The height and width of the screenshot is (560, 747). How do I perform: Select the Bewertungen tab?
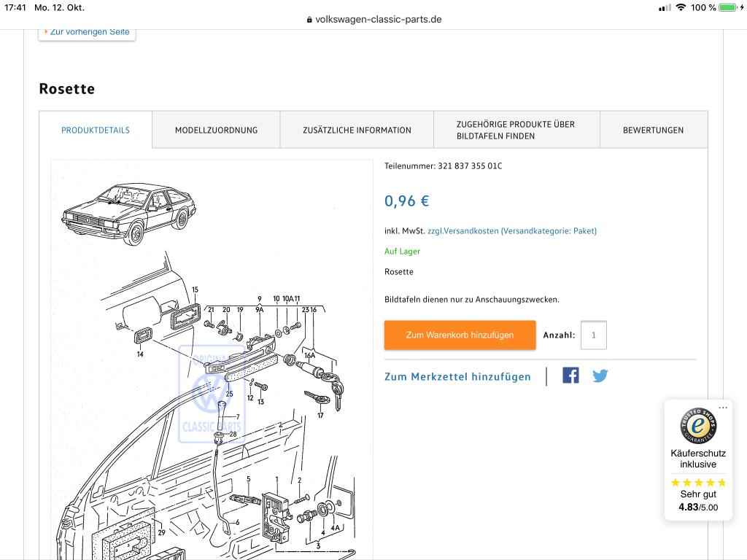653,130
